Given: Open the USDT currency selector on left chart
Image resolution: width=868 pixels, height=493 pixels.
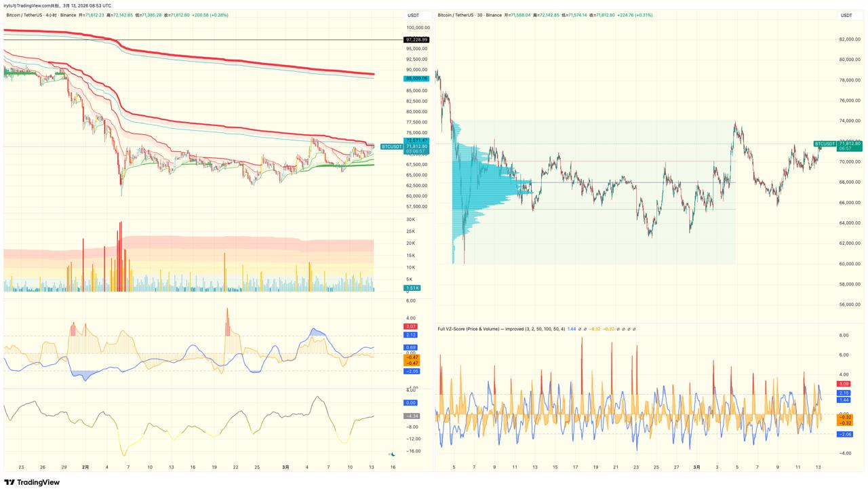Looking at the screenshot, I should [x=413, y=15].
